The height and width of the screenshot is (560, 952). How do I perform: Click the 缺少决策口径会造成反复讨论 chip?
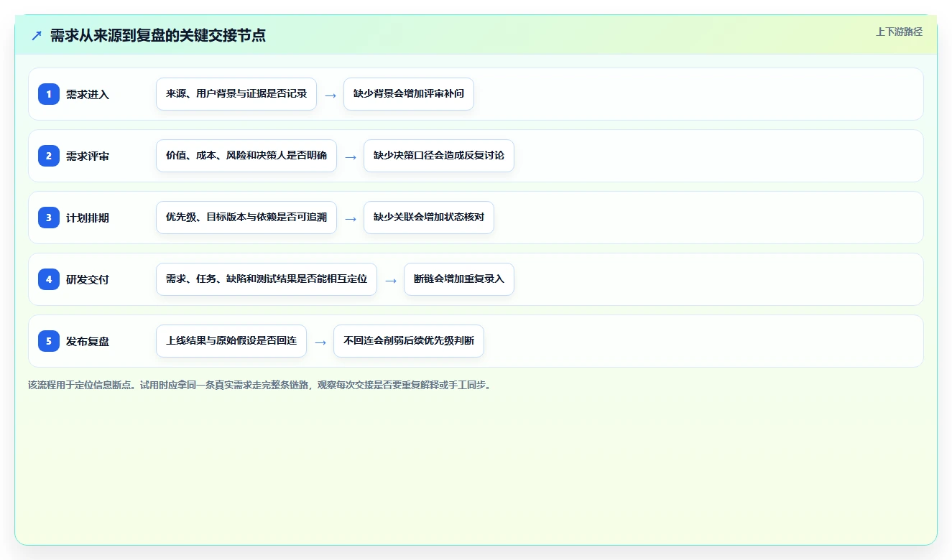(x=439, y=156)
